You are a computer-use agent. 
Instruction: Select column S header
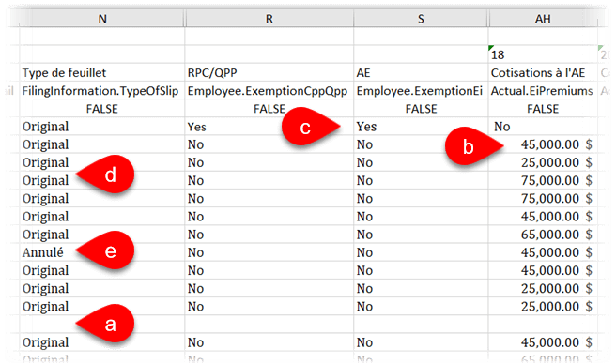pyautogui.click(x=421, y=19)
